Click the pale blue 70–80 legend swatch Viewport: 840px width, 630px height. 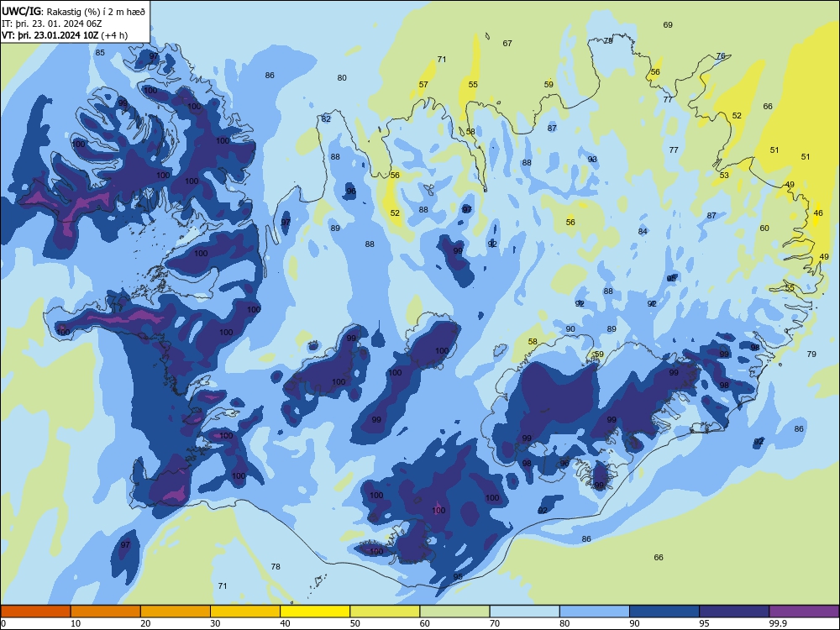pyautogui.click(x=524, y=612)
